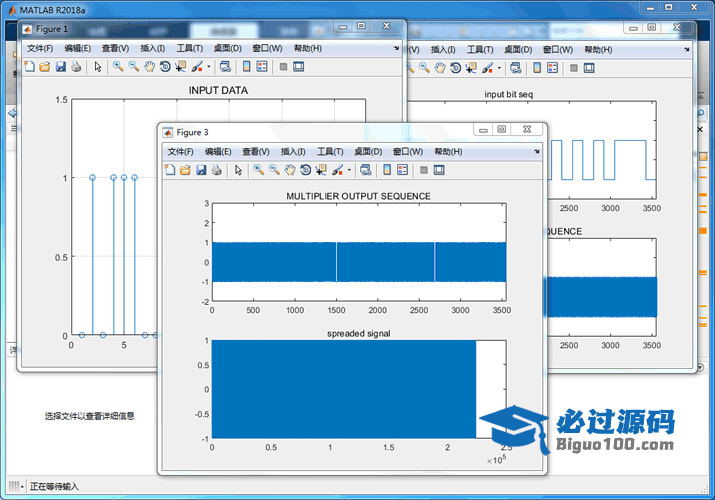The image size is (715, 500).
Task: Show plot tools in rear right figure
Action: (589, 68)
